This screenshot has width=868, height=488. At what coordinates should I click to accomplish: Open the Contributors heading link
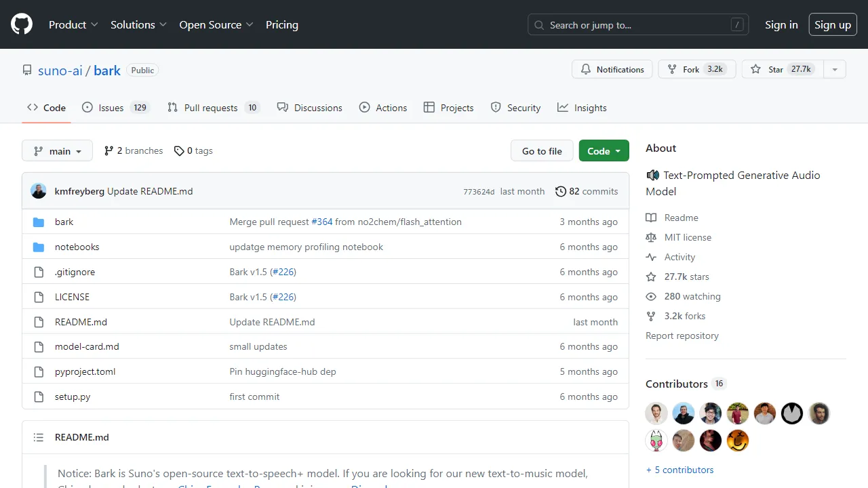(x=686, y=384)
